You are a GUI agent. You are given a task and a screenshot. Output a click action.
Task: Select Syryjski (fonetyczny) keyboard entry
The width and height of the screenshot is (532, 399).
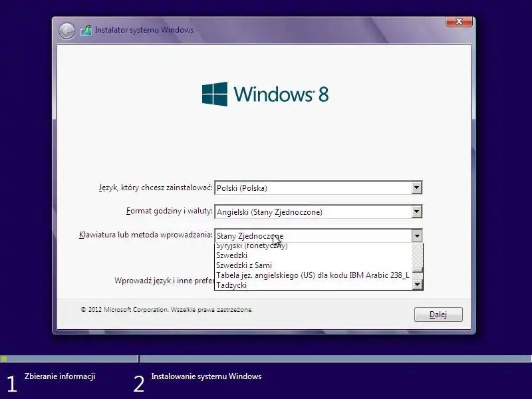[x=313, y=247]
